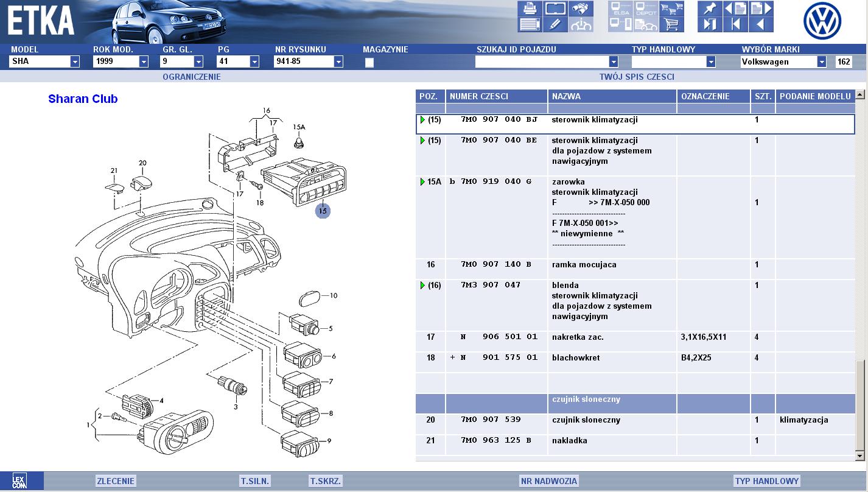Click the Volkswagen logo
Viewport: 868px width, 492px height.
[822, 21]
